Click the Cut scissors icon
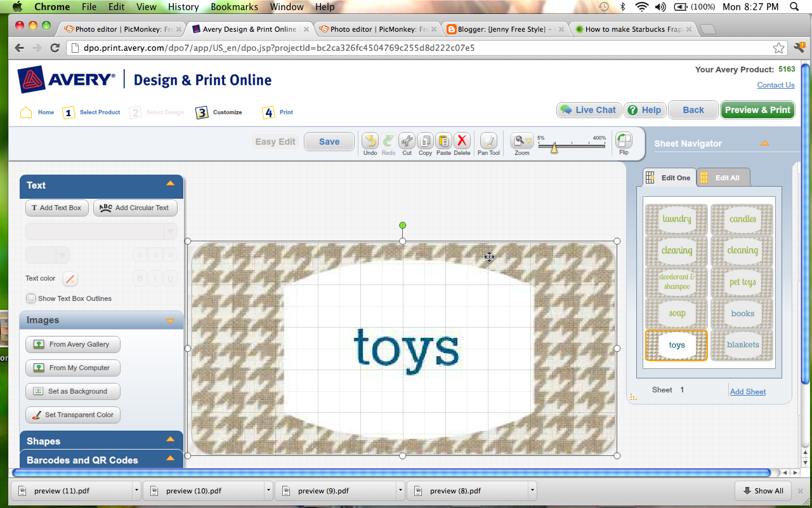This screenshot has height=508, width=812. click(407, 141)
